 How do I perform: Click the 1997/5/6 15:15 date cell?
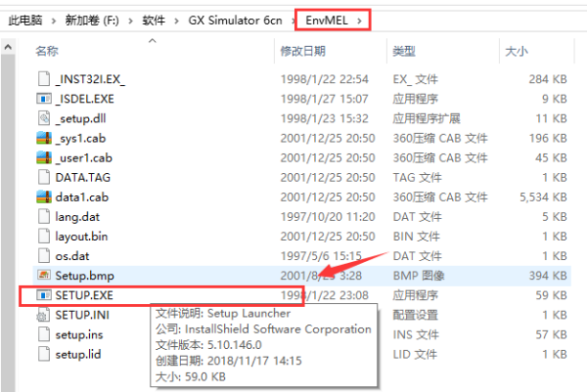tap(321, 256)
